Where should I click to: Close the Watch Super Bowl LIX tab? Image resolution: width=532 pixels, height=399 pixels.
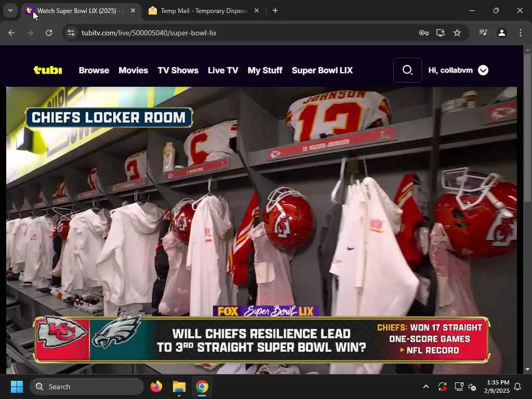click(x=133, y=10)
